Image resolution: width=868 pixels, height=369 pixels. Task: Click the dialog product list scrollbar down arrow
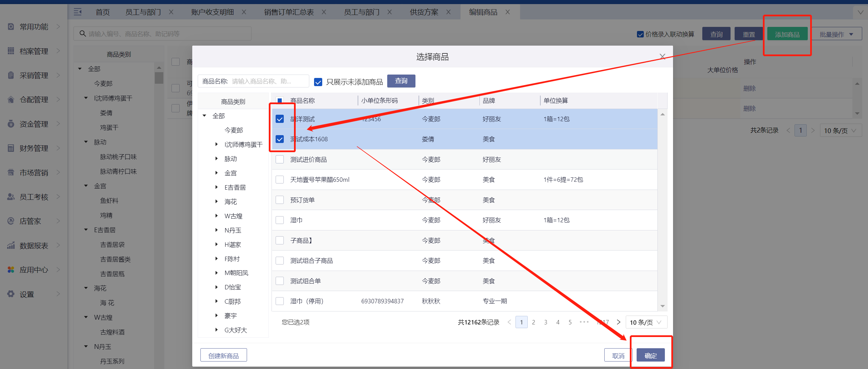tap(662, 306)
